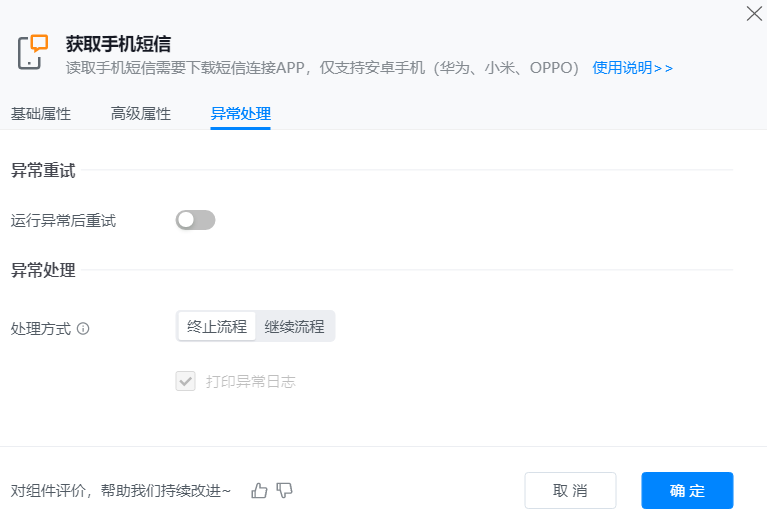The image size is (767, 523).
Task: Give thumbs down rating to component
Action: (285, 490)
